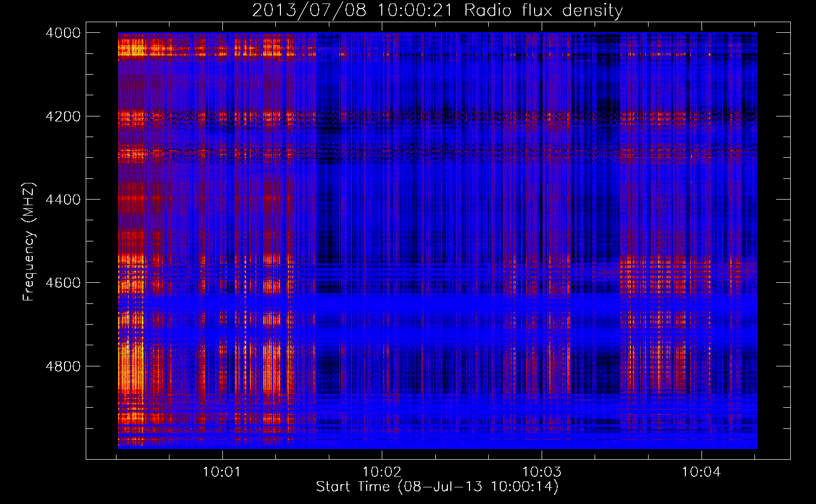Click the plot title '2013/07/08 10:00:21 Radio flux density'

pyautogui.click(x=438, y=10)
